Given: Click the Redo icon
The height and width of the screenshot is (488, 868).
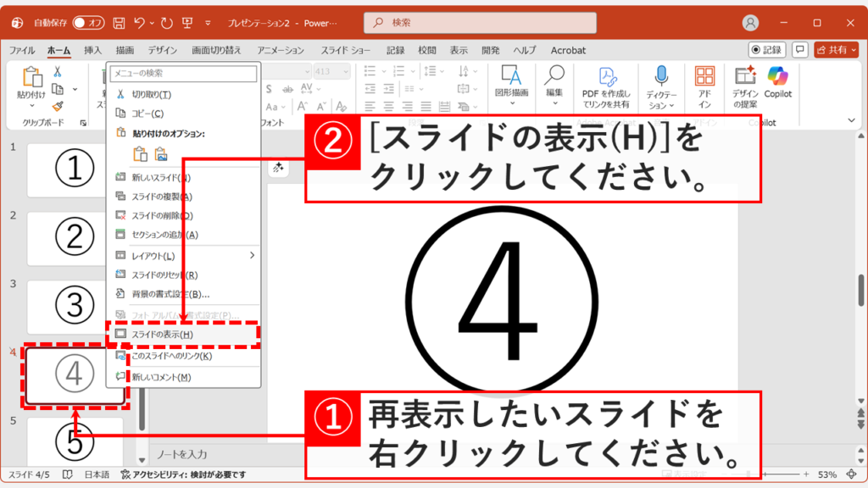Looking at the screenshot, I should (166, 22).
